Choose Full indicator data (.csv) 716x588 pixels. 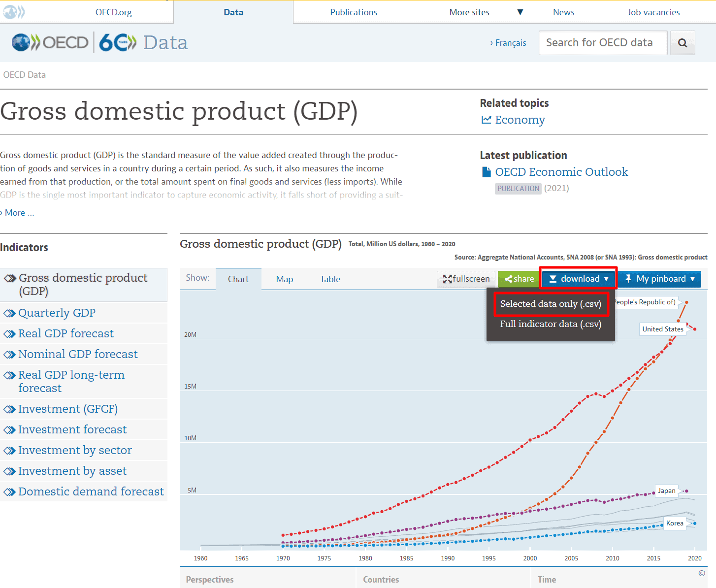551,324
